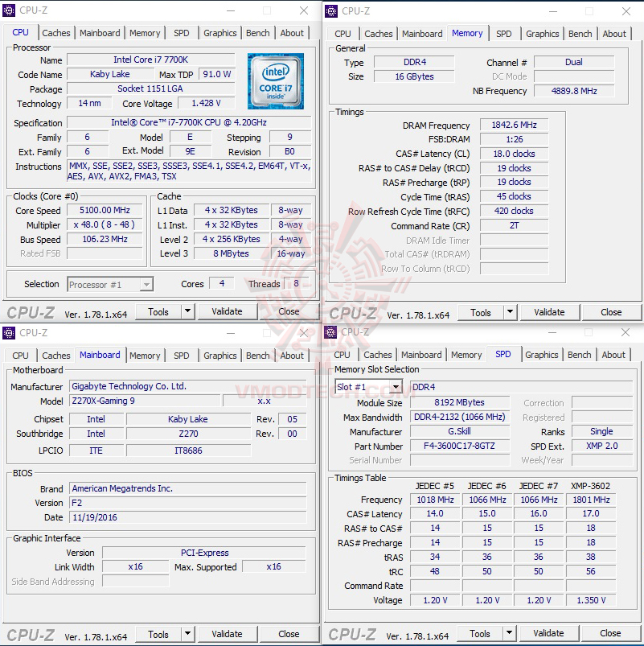Click the highlighted Memory tab
Viewport: 644px width, 646px height.
(x=467, y=34)
